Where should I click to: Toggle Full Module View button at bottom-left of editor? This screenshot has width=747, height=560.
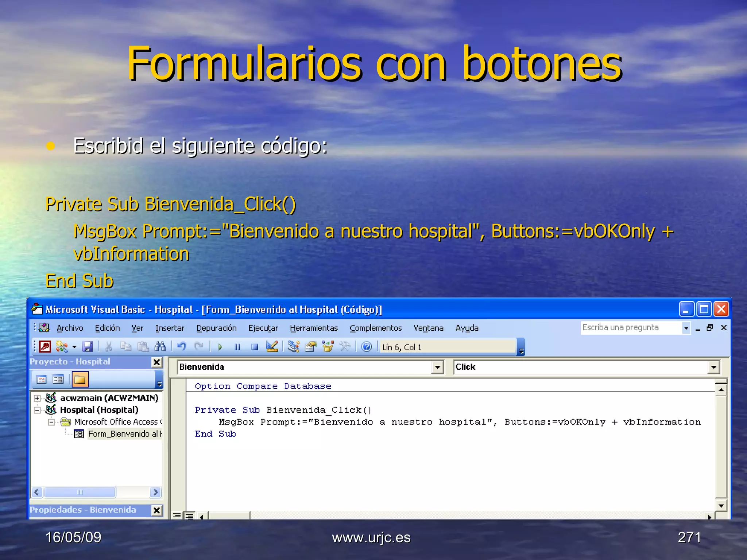189,516
